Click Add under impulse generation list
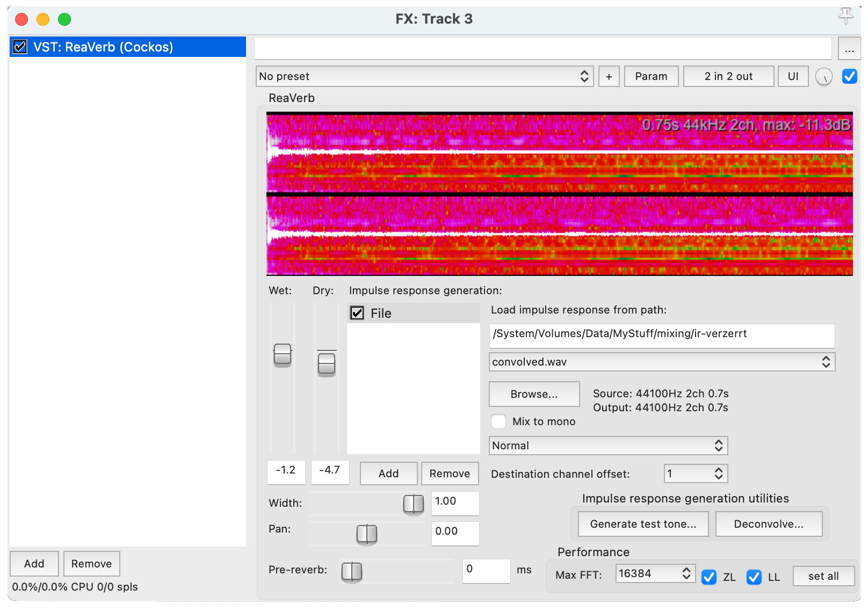 coord(388,473)
